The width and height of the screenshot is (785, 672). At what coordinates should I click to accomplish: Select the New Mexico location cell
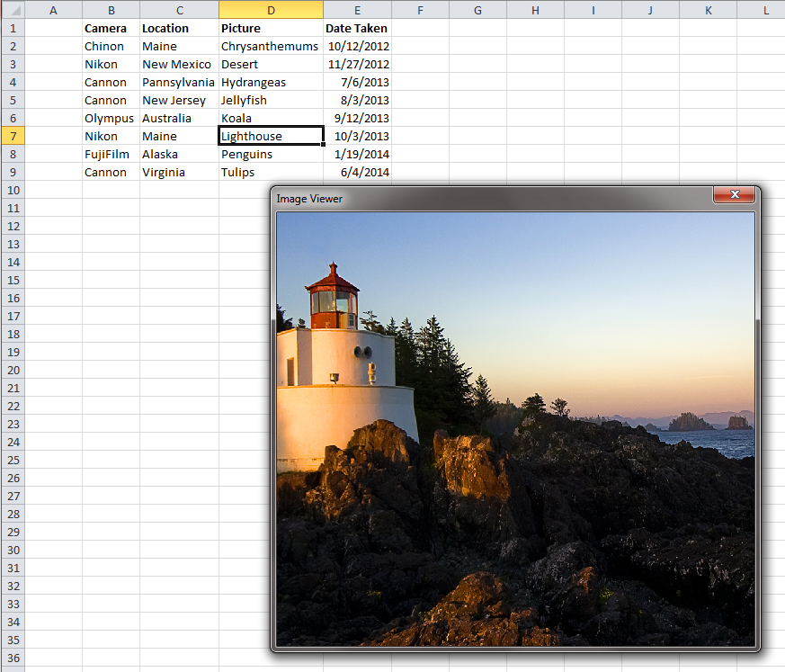[x=179, y=64]
